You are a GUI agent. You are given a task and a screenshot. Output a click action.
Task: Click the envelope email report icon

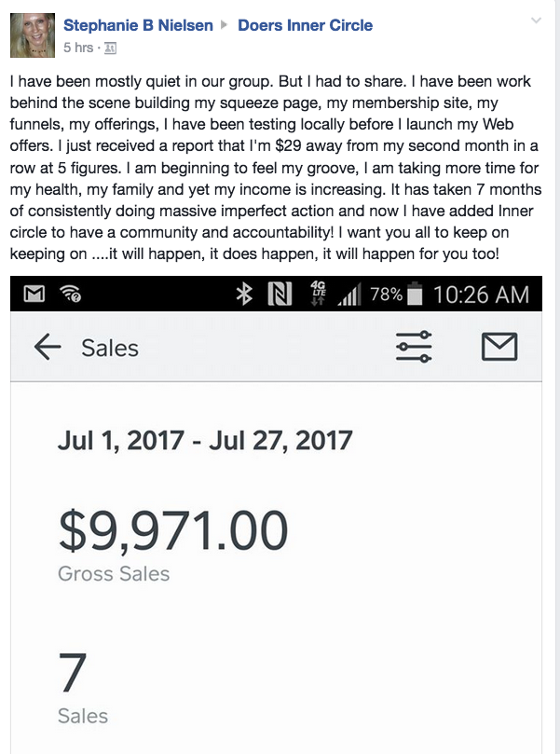click(x=499, y=348)
